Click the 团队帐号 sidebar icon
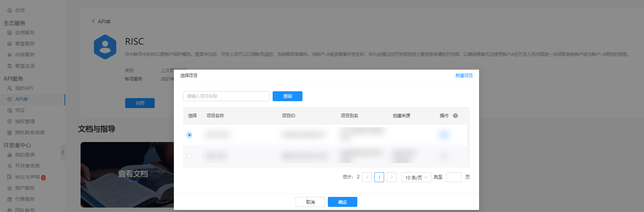The width and height of the screenshot is (644, 212). pos(10,210)
